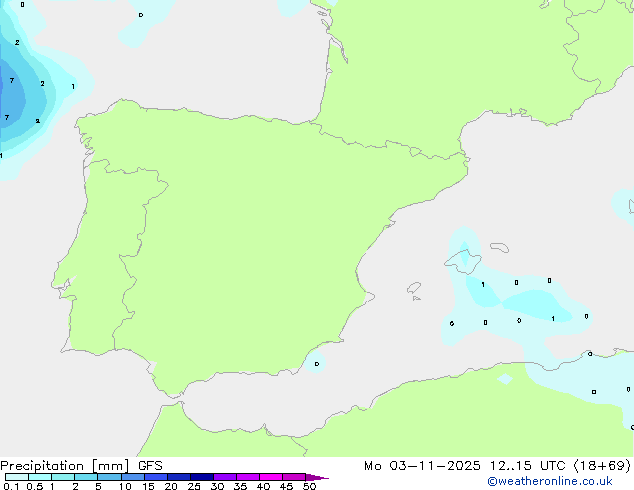634x490 pixels.
Task: Click the '25' legend label
Action: click(x=194, y=486)
